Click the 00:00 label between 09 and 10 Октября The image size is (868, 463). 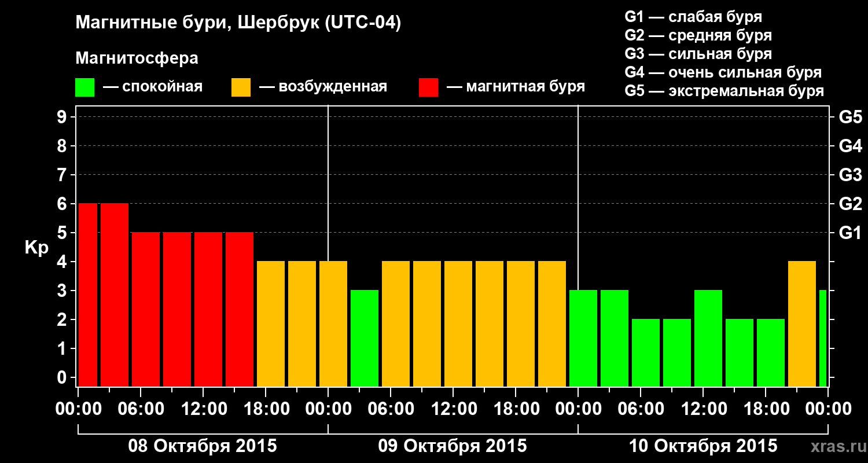pos(578,409)
